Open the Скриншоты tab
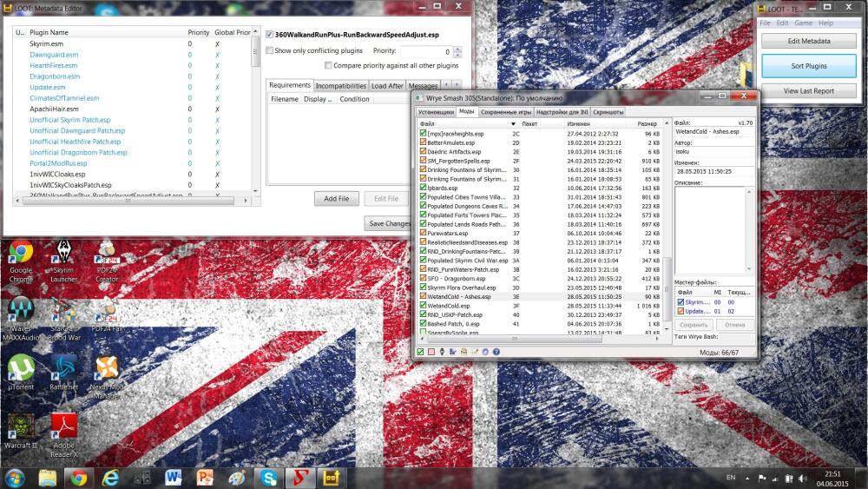The height and width of the screenshot is (489, 868). coord(608,112)
